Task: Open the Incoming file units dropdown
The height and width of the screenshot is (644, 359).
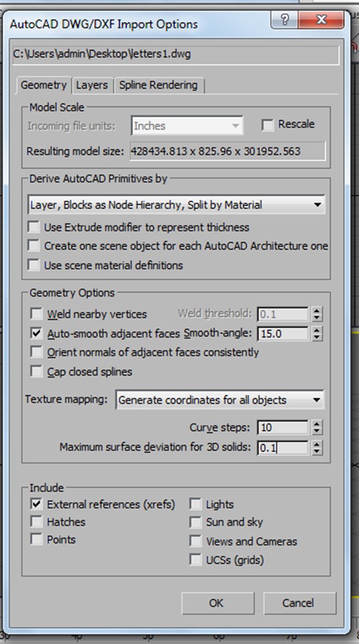Action: tap(187, 126)
